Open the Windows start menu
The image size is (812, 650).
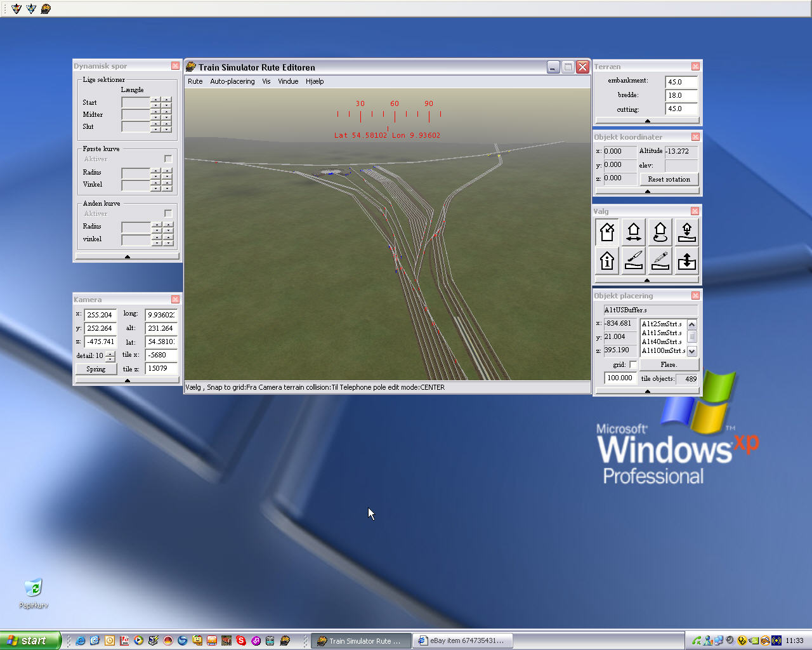pyautogui.click(x=30, y=640)
